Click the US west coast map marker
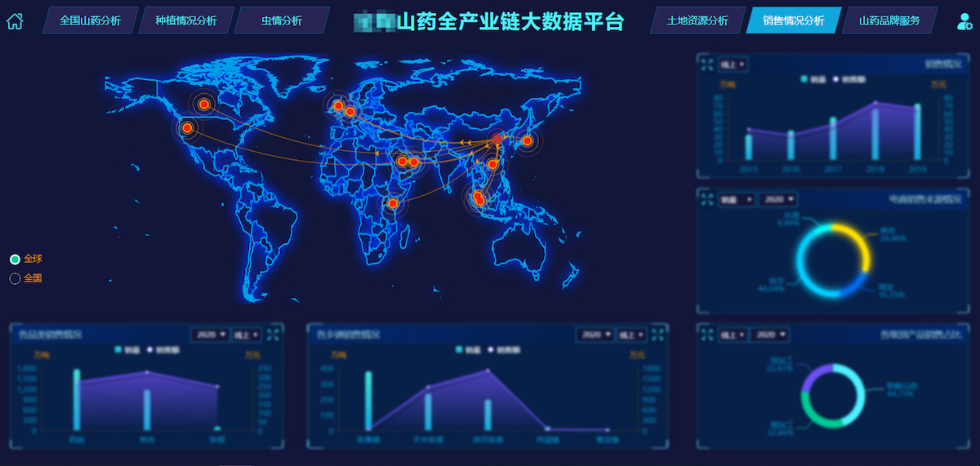 187,127
